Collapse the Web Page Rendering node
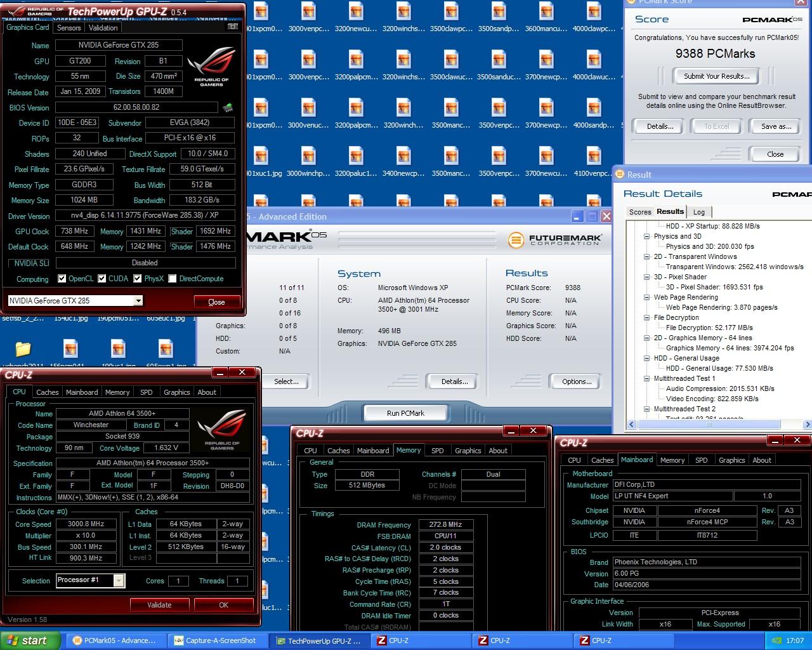812x650 pixels. point(647,297)
